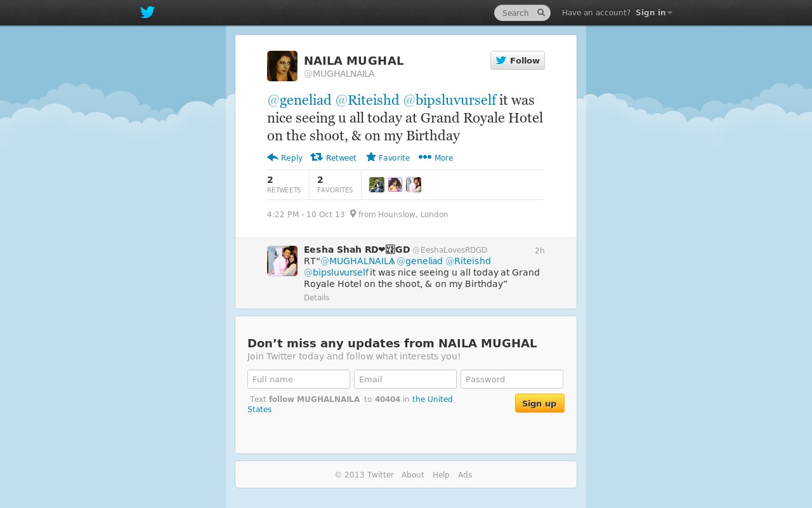812x508 pixels.
Task: Open the More options menu
Action: pos(436,157)
